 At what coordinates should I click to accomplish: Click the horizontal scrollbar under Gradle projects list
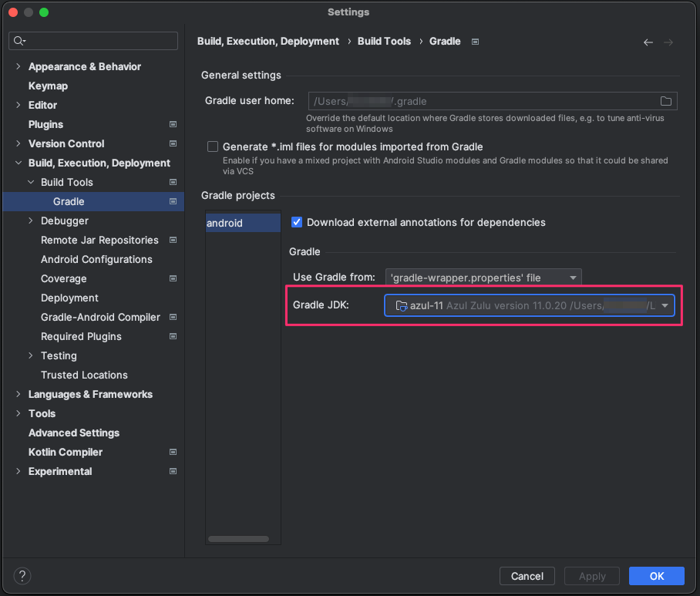coord(238,539)
